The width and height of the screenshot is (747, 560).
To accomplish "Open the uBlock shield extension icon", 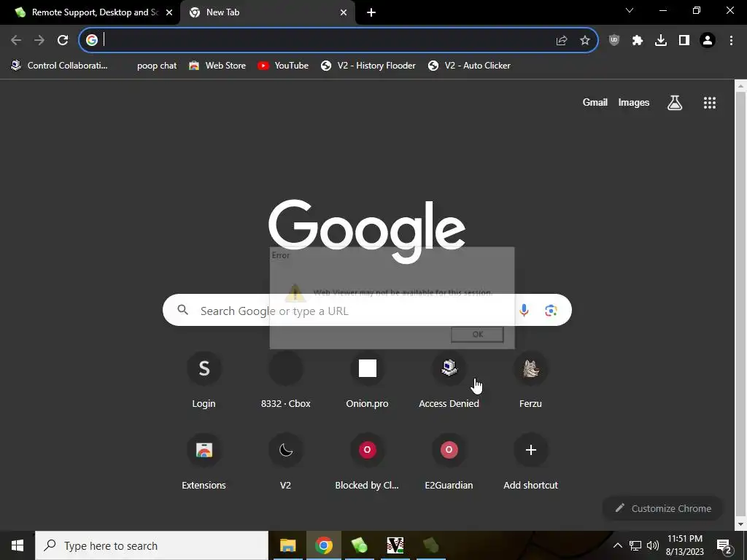I will (614, 41).
